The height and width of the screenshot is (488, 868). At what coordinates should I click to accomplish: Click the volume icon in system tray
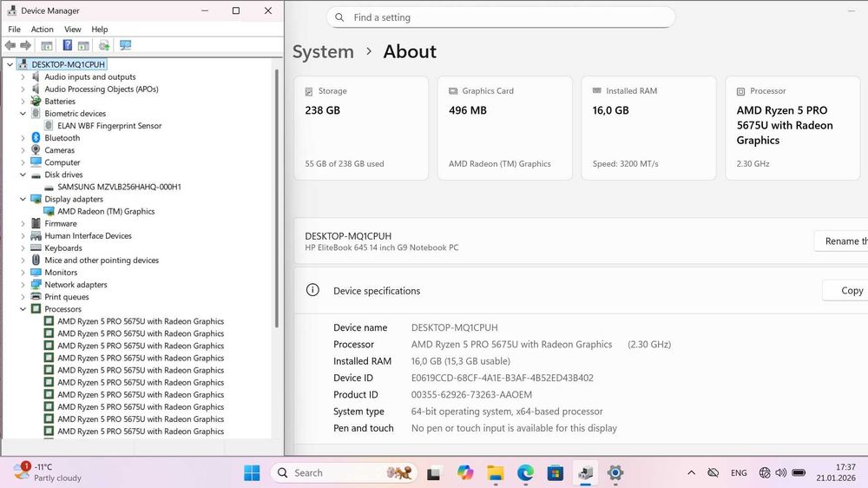[x=780, y=472]
